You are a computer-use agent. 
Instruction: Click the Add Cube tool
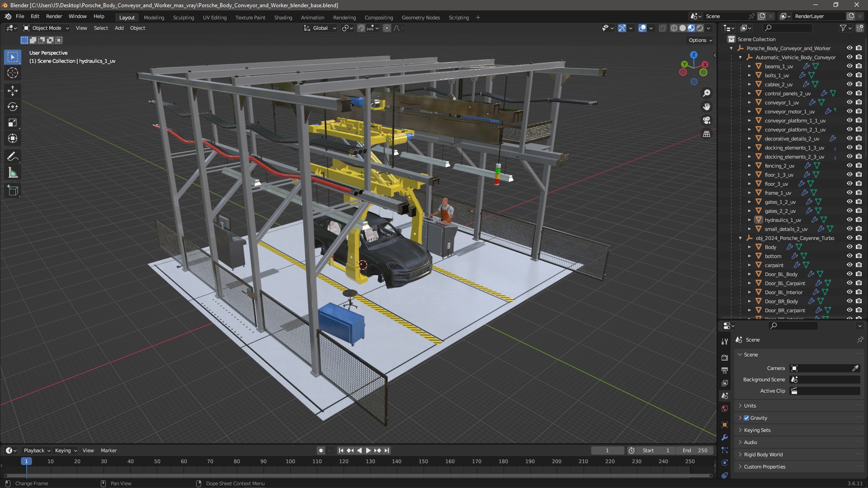[x=13, y=191]
